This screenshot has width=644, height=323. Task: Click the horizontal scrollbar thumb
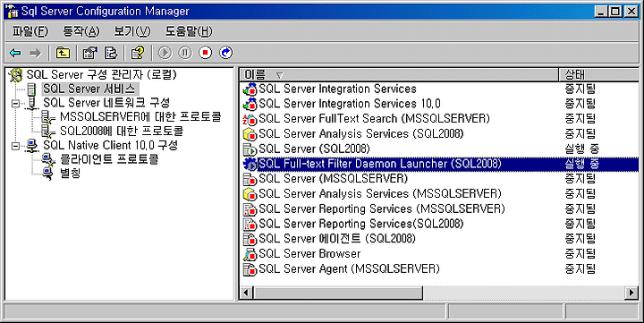coord(338,293)
